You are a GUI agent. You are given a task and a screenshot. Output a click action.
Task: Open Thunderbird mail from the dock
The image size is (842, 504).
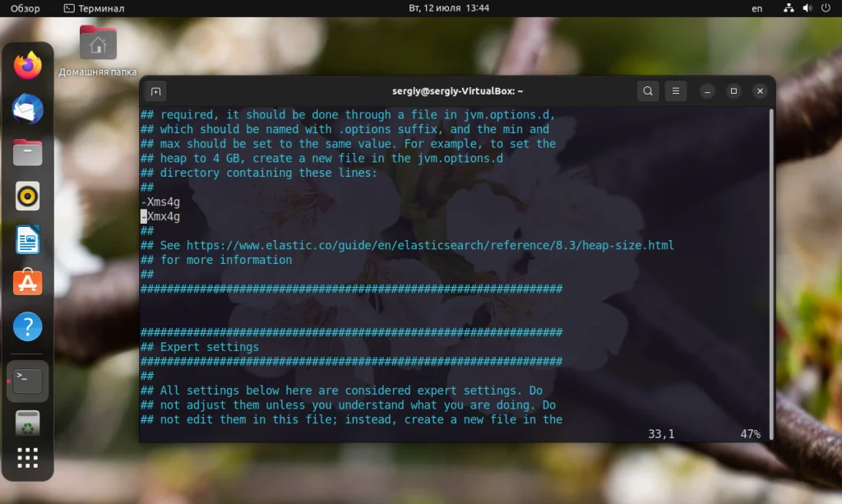coord(27,109)
